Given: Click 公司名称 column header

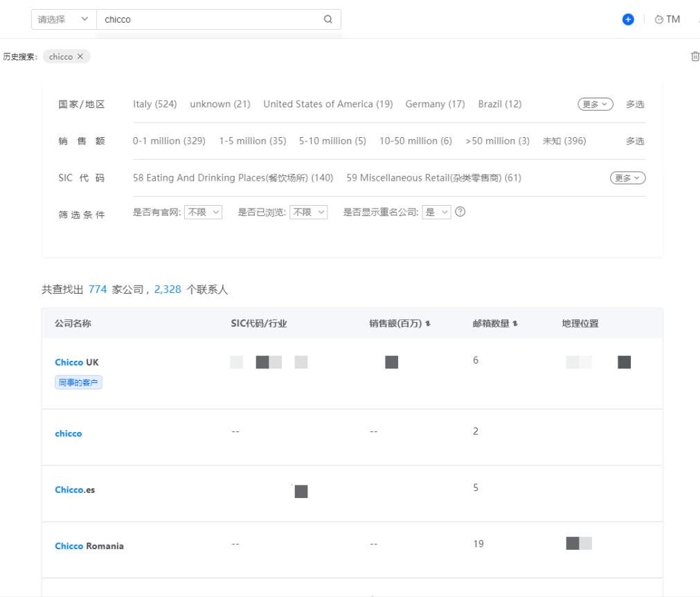Looking at the screenshot, I should 73,323.
